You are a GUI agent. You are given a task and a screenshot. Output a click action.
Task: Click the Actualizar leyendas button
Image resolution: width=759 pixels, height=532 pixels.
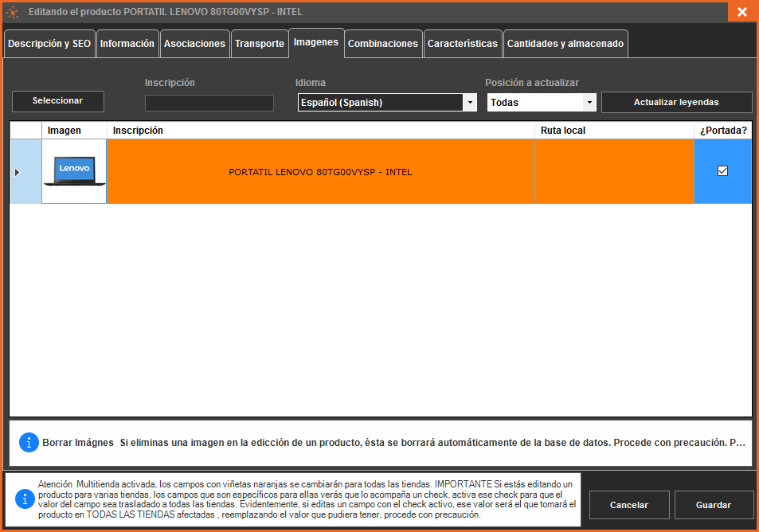(x=676, y=102)
